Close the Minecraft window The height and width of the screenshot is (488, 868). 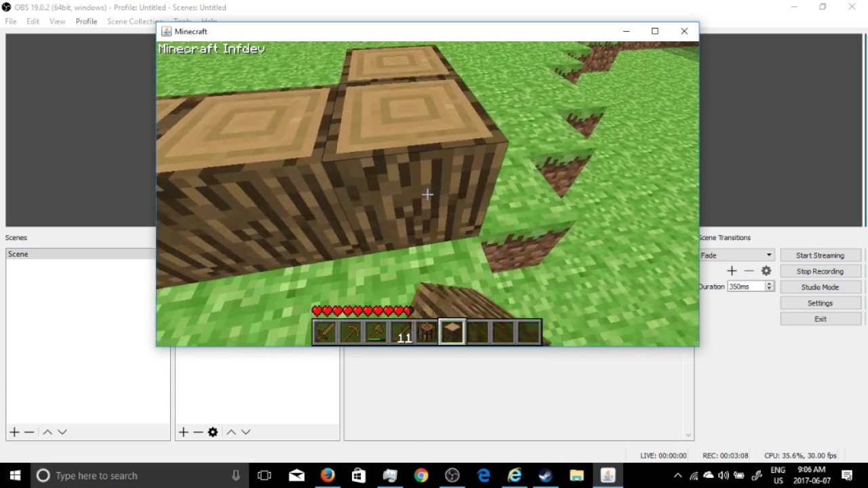coord(684,31)
